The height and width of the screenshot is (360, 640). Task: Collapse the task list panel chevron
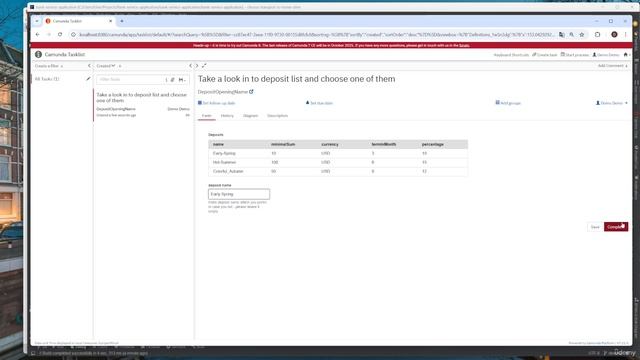191,66
